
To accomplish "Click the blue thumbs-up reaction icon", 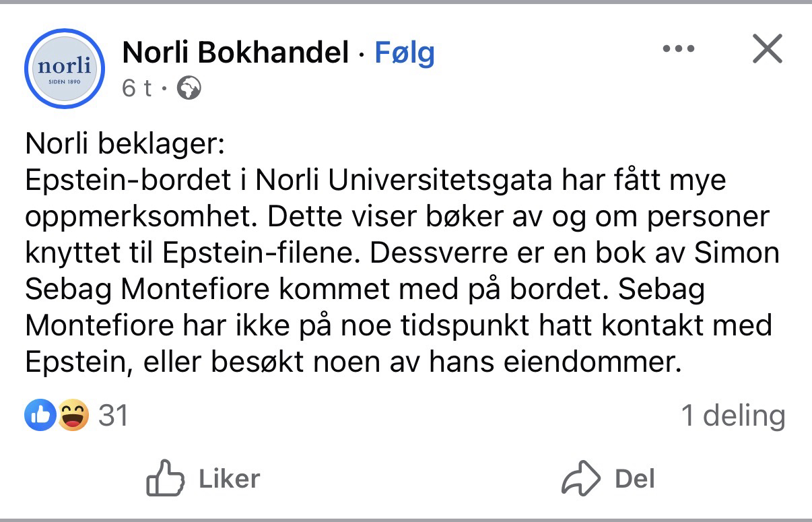I will coord(40,416).
